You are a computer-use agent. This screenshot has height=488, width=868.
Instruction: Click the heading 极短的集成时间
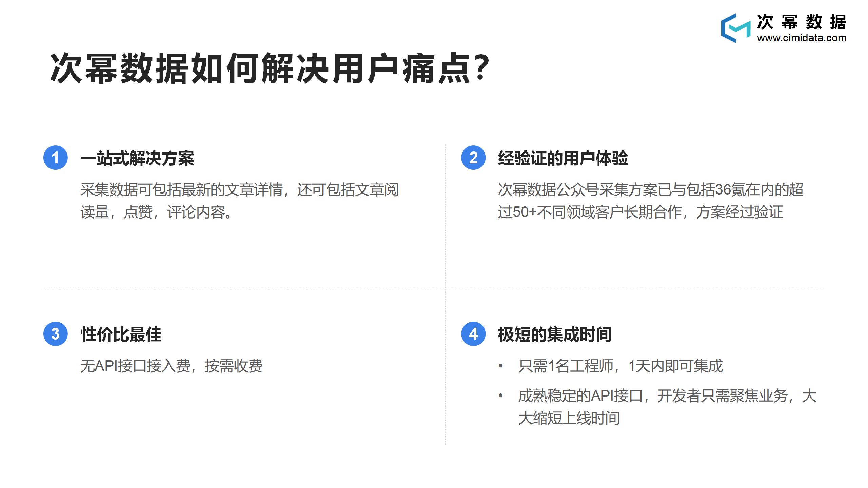coord(555,334)
